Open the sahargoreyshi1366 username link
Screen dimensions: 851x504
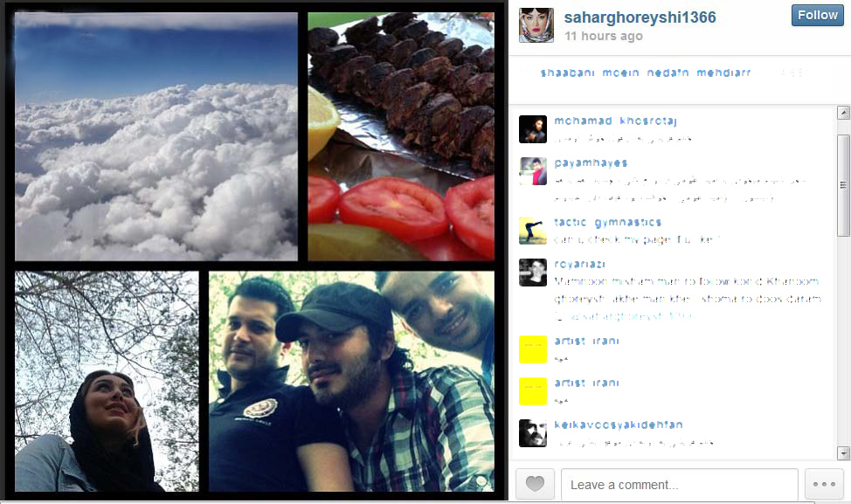(x=640, y=17)
